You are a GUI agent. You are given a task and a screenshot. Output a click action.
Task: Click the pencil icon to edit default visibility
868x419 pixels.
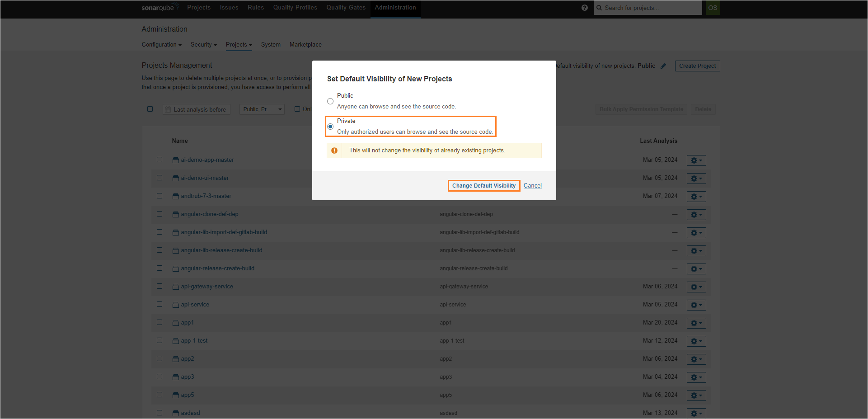tap(663, 66)
